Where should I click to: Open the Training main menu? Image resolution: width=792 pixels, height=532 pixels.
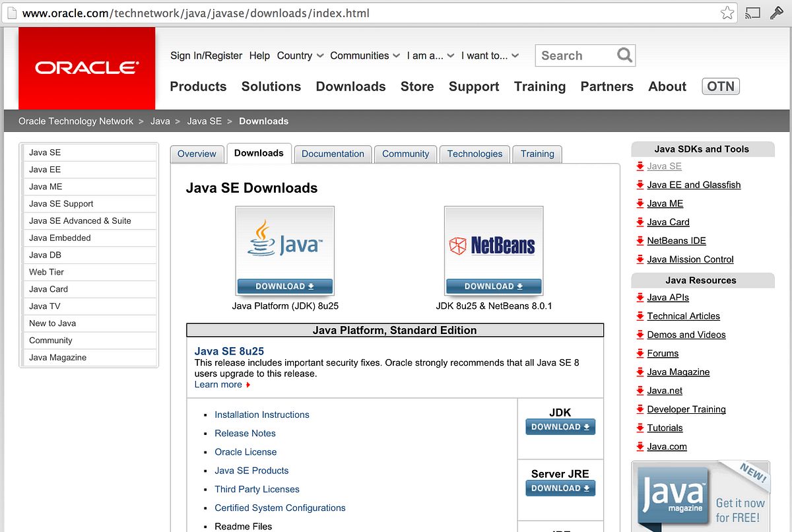[540, 86]
